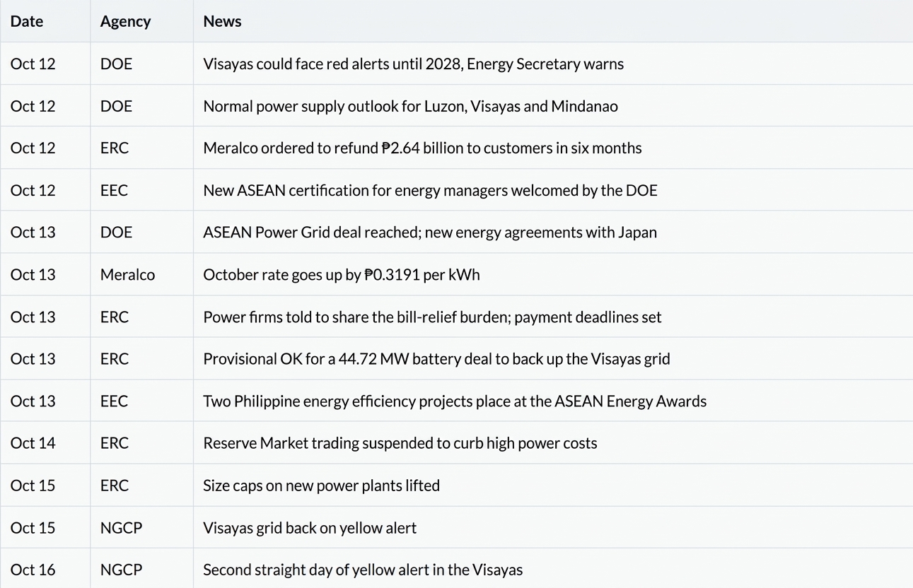This screenshot has width=913, height=588.
Task: Open Second straight day of yellow alert story
Action: coord(363,570)
